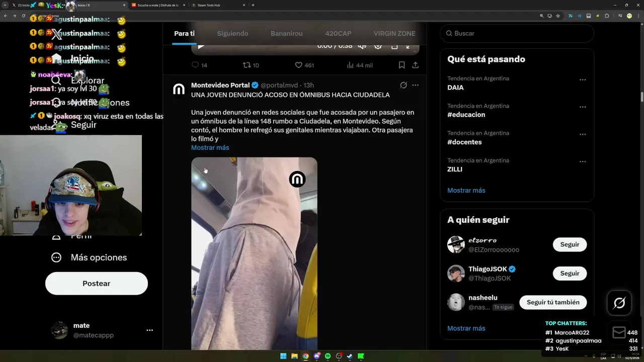Screen dimensions: 644x362
Task: Open more options on Montevideo Portal post
Action: click(x=415, y=85)
